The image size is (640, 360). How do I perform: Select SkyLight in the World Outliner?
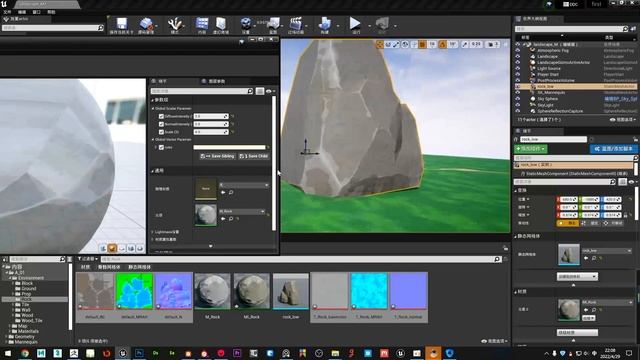[544, 105]
